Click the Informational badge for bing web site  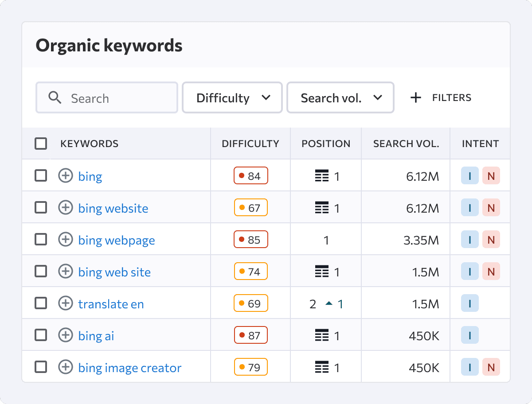click(470, 272)
